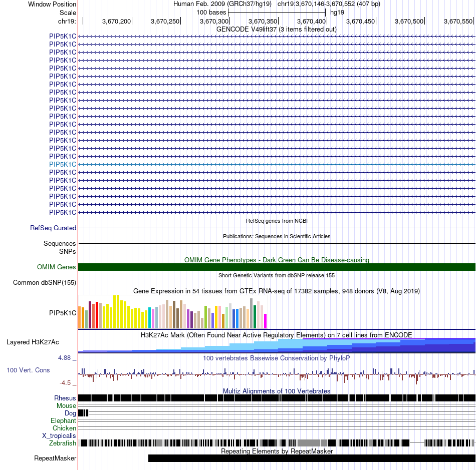Image resolution: width=476 pixels, height=470 pixels.
Task: Click the Sequences track label
Action: (x=60, y=243)
